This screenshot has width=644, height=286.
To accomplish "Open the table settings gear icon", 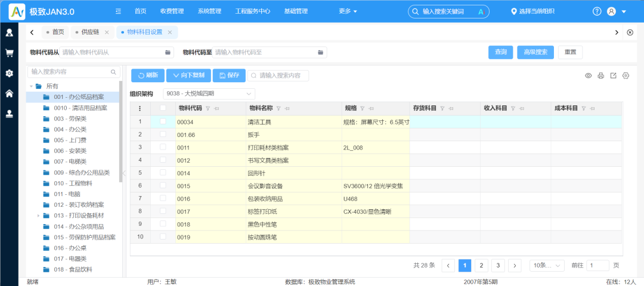I will tap(626, 76).
